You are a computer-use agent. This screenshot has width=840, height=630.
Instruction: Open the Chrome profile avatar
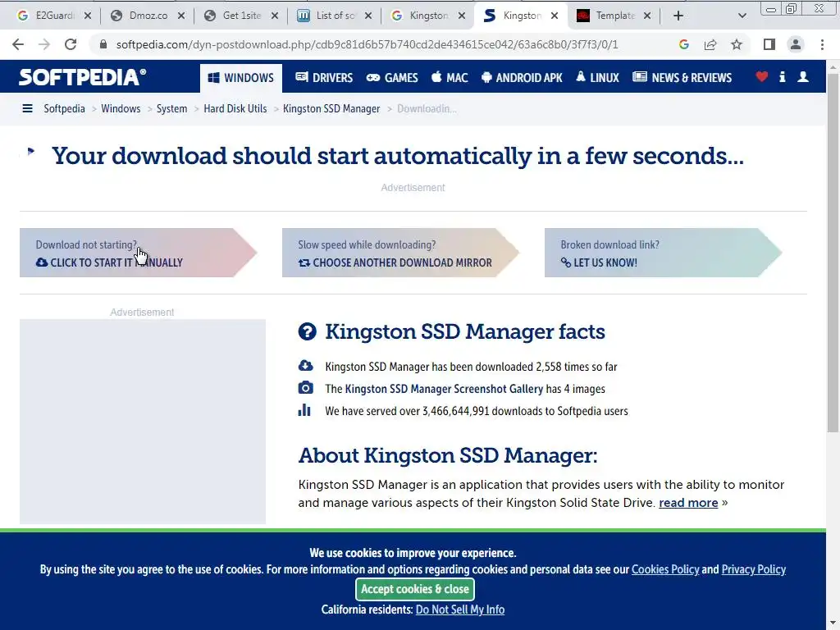click(796, 44)
